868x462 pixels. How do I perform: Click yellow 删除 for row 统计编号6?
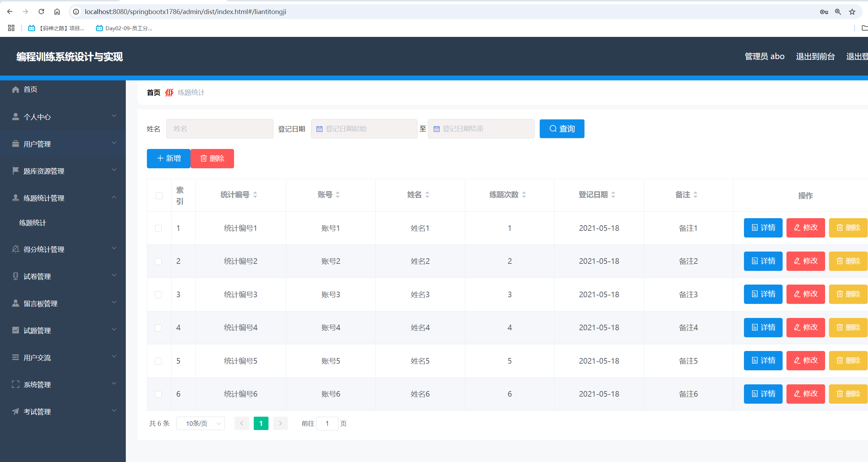point(848,394)
